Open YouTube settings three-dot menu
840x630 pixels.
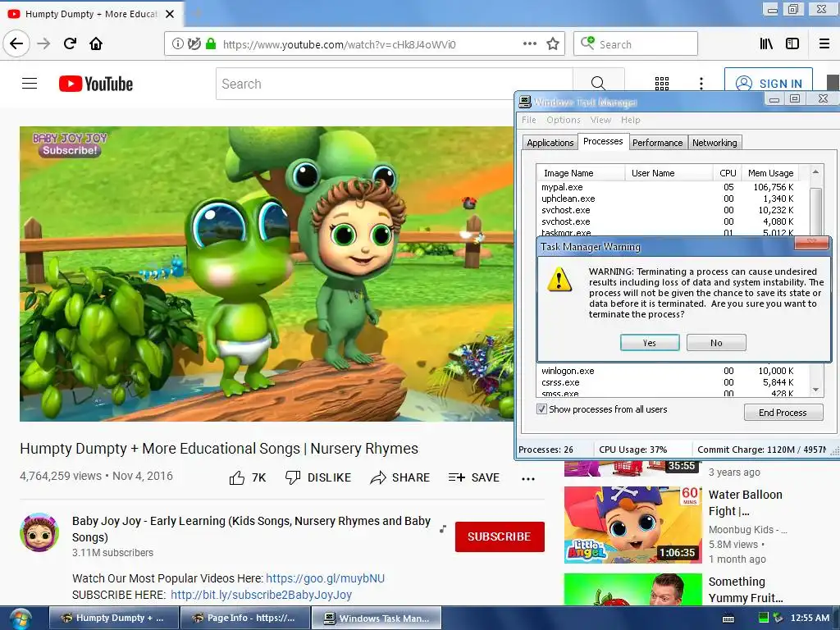pos(701,84)
